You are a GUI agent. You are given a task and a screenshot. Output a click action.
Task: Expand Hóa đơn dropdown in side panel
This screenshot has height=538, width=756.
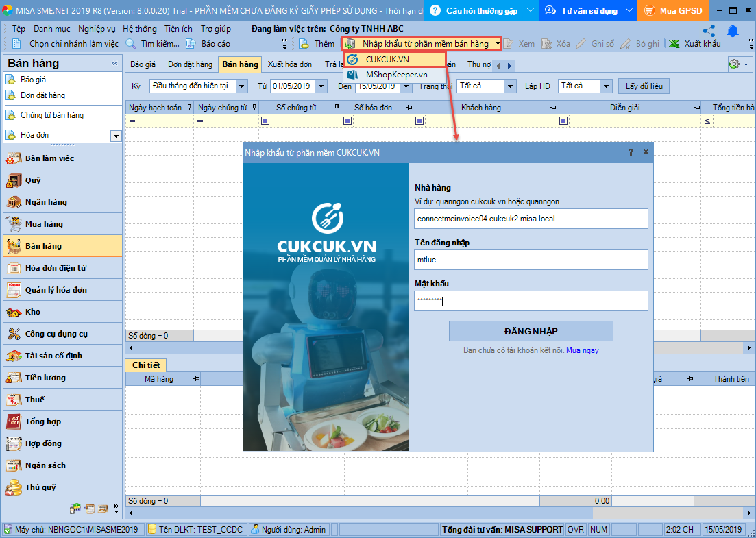coord(116,136)
